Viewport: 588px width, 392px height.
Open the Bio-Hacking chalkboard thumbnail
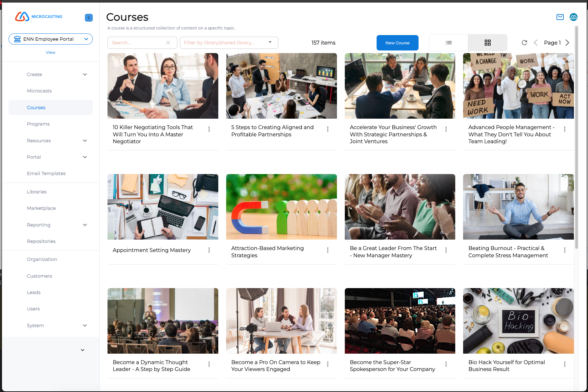pos(519,321)
